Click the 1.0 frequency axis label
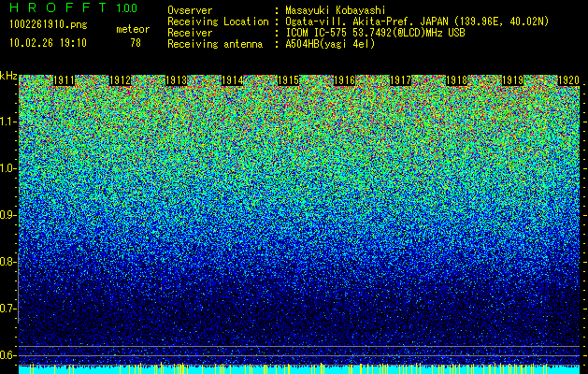Viewport: 588px width, 374px height. (8, 168)
